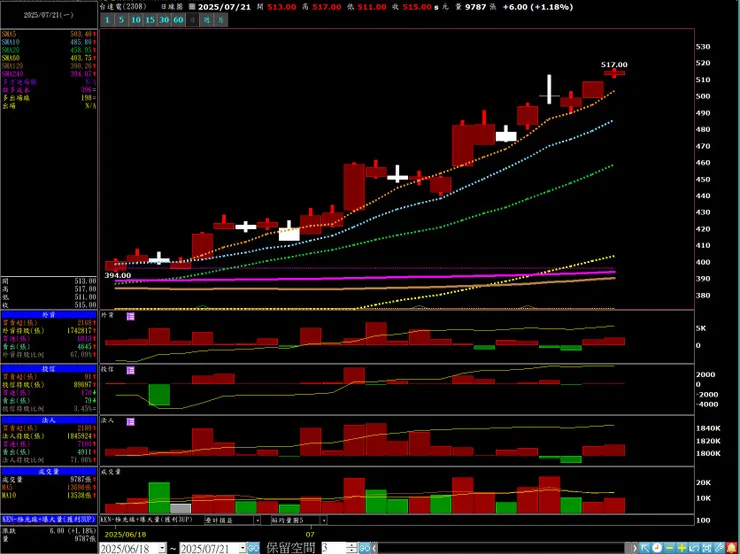The width and height of the screenshot is (740, 554).
Task: Click the SMA5 indicator row
Action: point(49,34)
